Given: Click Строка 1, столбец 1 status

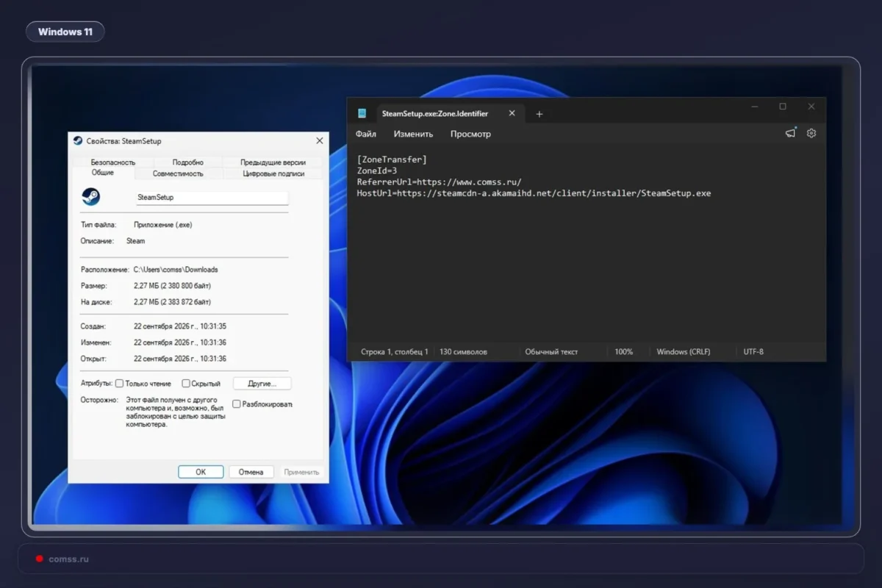Looking at the screenshot, I should point(395,352).
